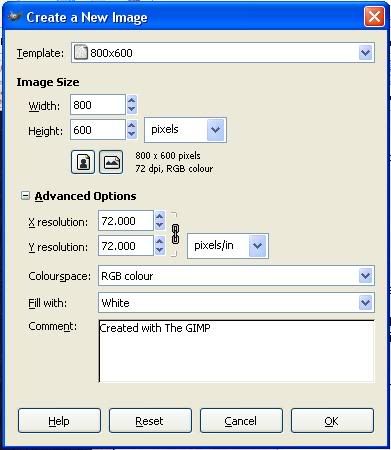Viewport: 391px width, 450px height.
Task: Increase X resolution with up arrow
Action: coord(160,216)
